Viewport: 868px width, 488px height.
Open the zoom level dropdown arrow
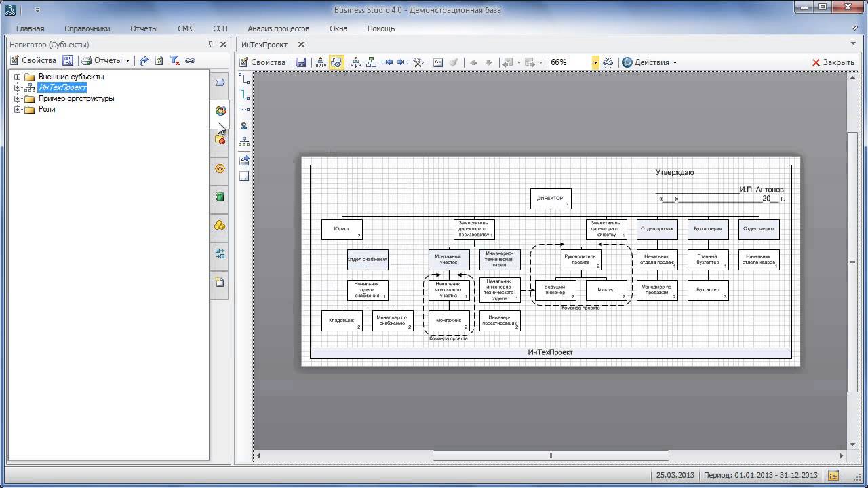coord(595,62)
